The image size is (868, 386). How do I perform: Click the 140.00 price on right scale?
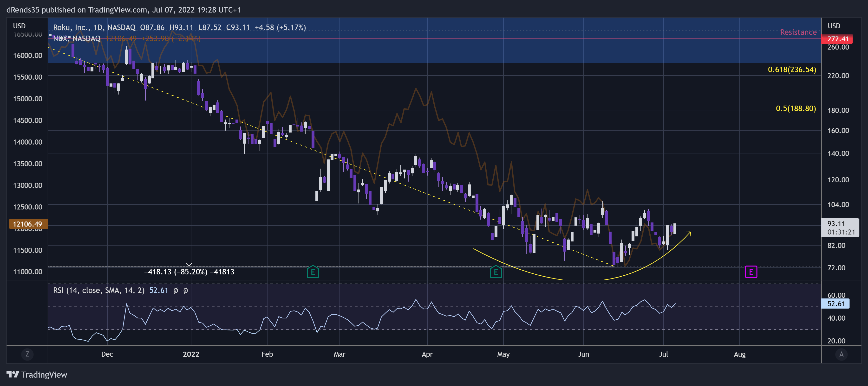[838, 153]
